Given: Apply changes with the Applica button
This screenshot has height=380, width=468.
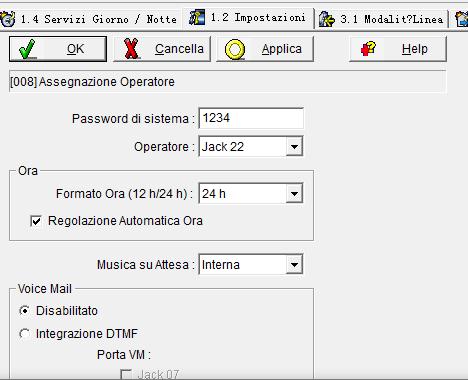Looking at the screenshot, I should [x=265, y=49].
